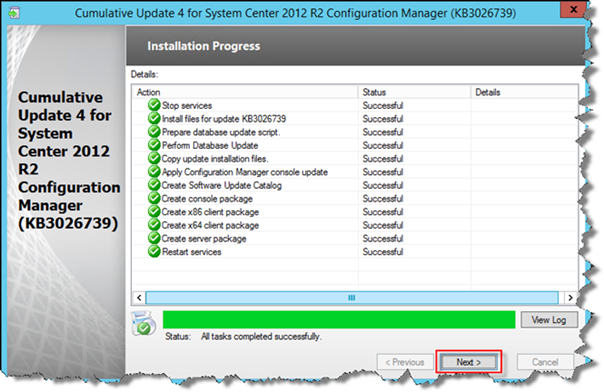
Task: Click the green installation progress bar
Action: [x=339, y=320]
